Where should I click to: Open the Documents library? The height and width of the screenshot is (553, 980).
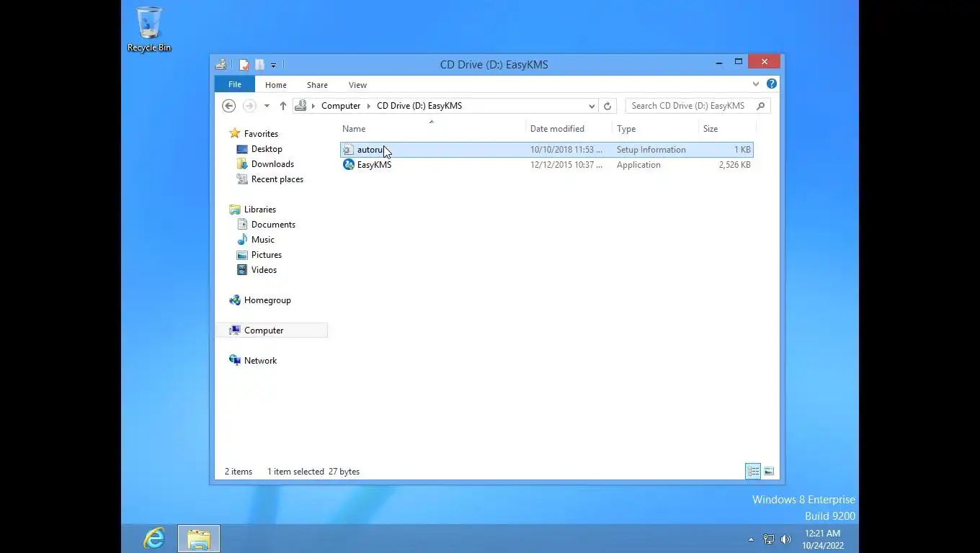[x=273, y=225]
